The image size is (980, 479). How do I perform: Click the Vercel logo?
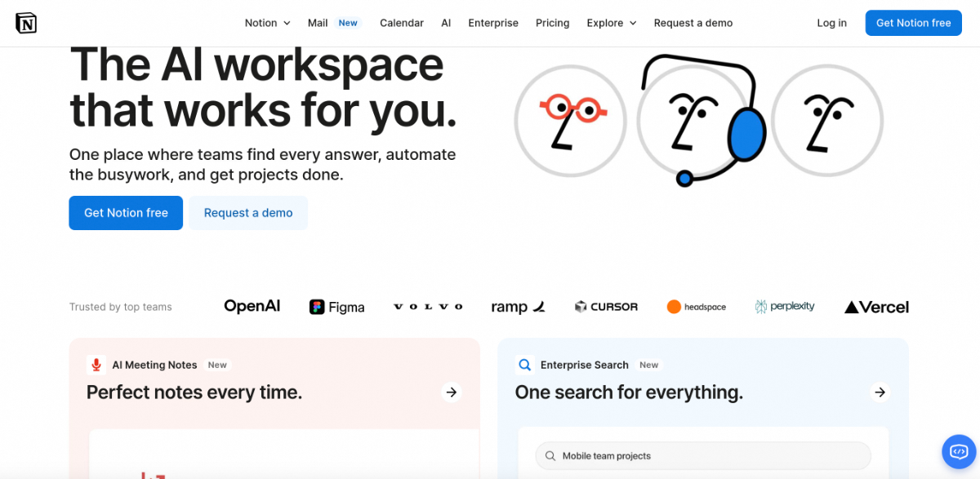click(x=876, y=307)
